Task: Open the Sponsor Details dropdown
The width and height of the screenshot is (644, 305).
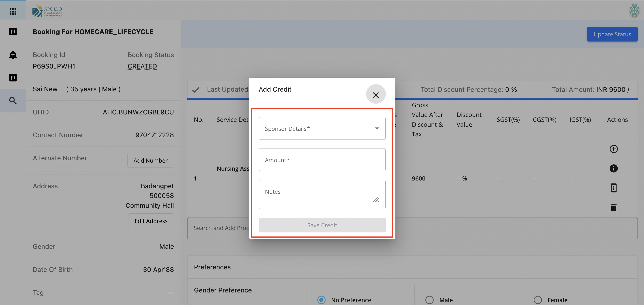Action: click(x=322, y=128)
